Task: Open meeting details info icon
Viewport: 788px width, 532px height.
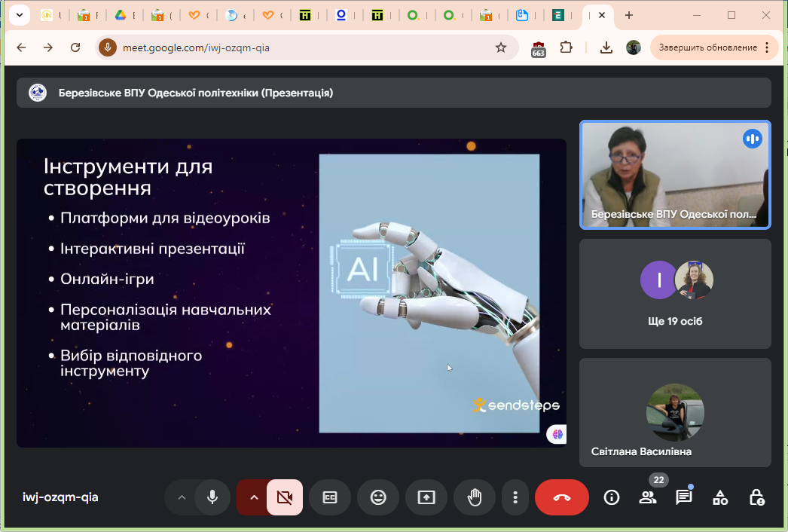Action: click(612, 497)
